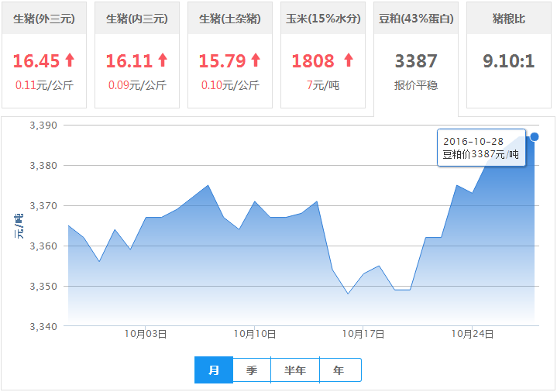The image size is (557, 392).
Task: Click the 3387 soybean meal value
Action: tap(416, 60)
